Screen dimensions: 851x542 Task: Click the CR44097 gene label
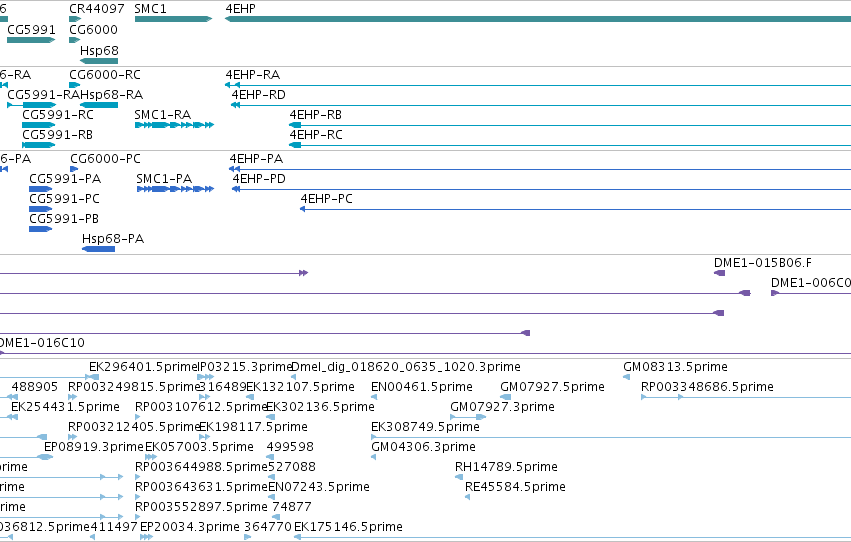pos(97,9)
